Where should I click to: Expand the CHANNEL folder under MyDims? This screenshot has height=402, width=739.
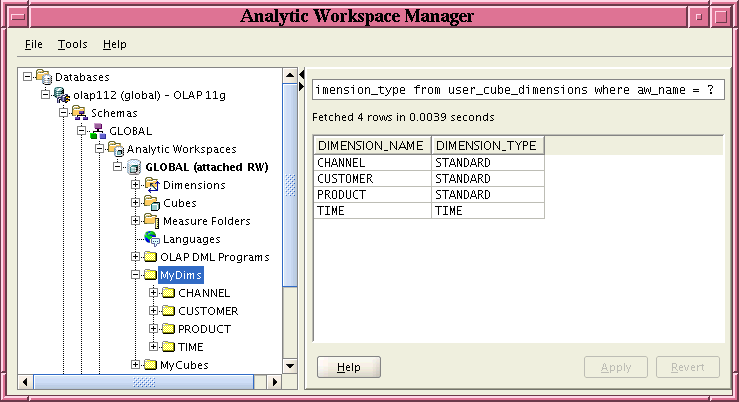tap(154, 293)
